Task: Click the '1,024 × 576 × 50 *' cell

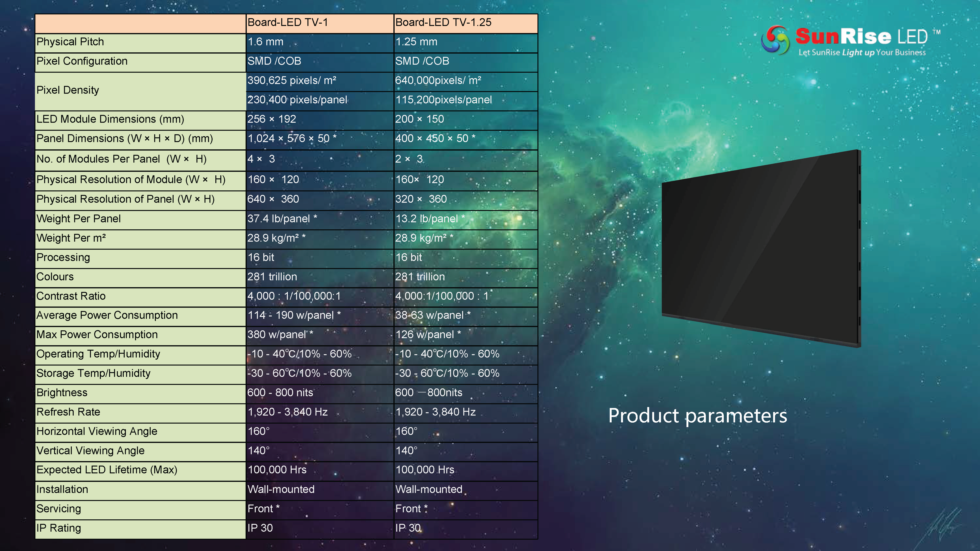Action: (x=320, y=139)
